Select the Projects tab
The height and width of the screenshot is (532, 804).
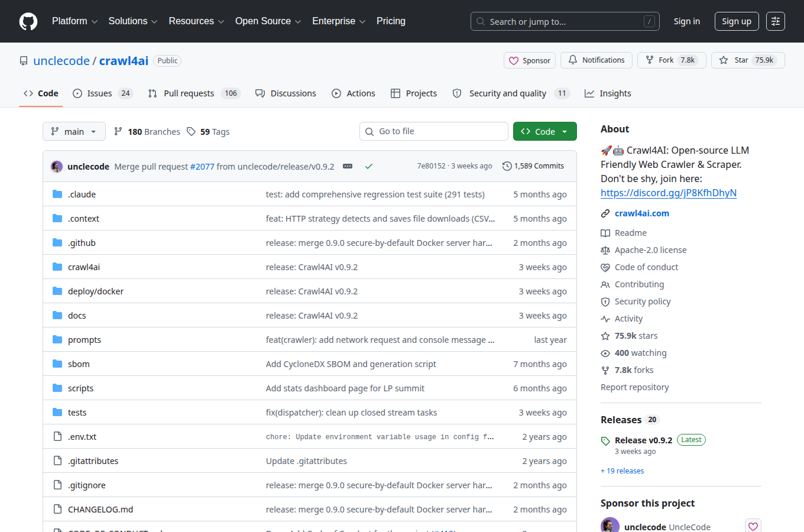(414, 93)
